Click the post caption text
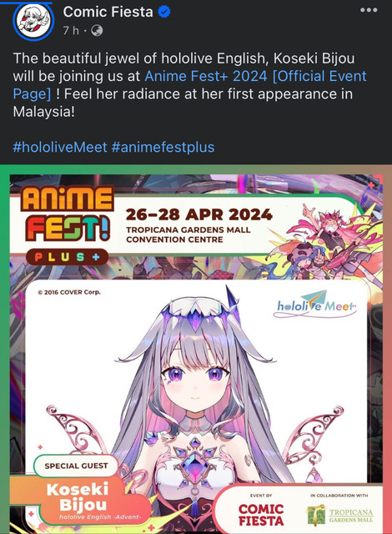Screen dimensions: 392x534 click(x=189, y=85)
